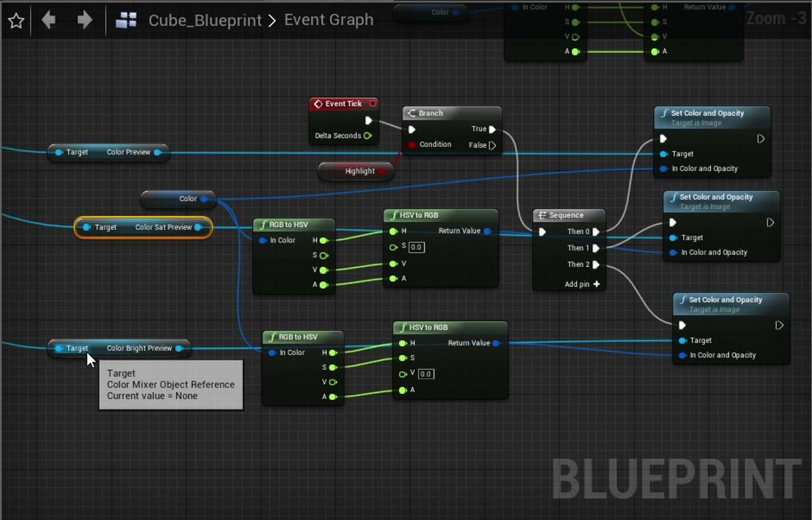Select the upper HSV to RGB node header

[x=441, y=215]
